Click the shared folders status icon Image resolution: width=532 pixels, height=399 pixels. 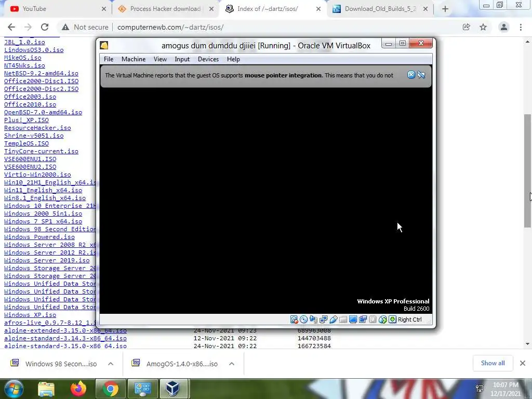[x=343, y=320]
